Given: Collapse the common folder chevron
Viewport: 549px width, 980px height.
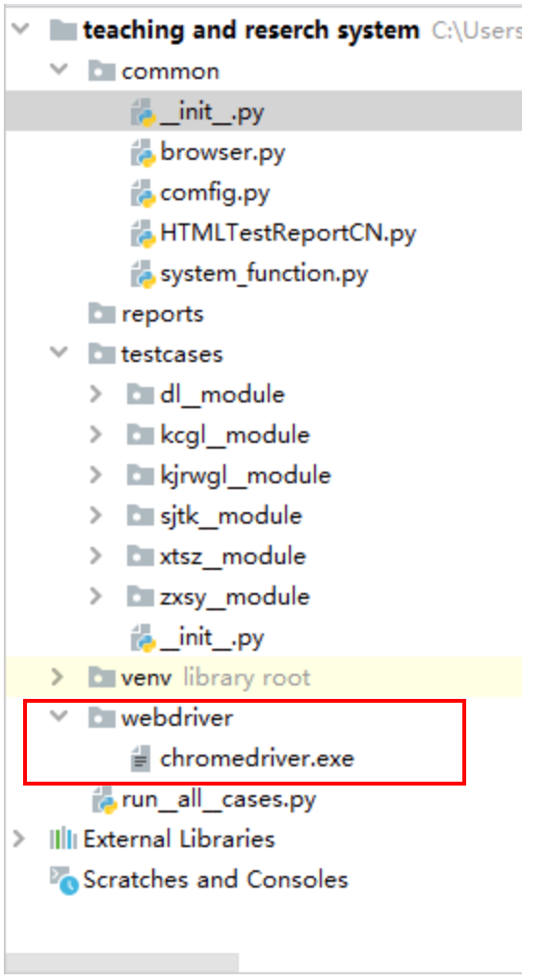Looking at the screenshot, I should (59, 70).
